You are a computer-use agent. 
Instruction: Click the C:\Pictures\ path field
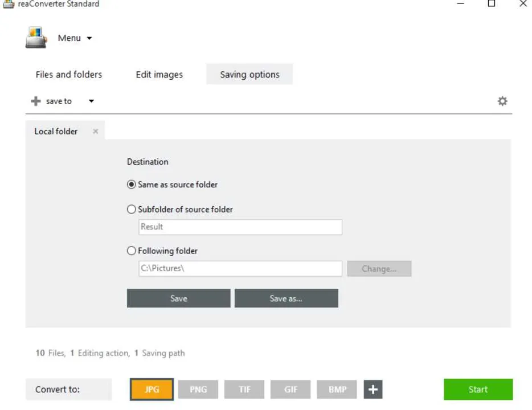240,268
